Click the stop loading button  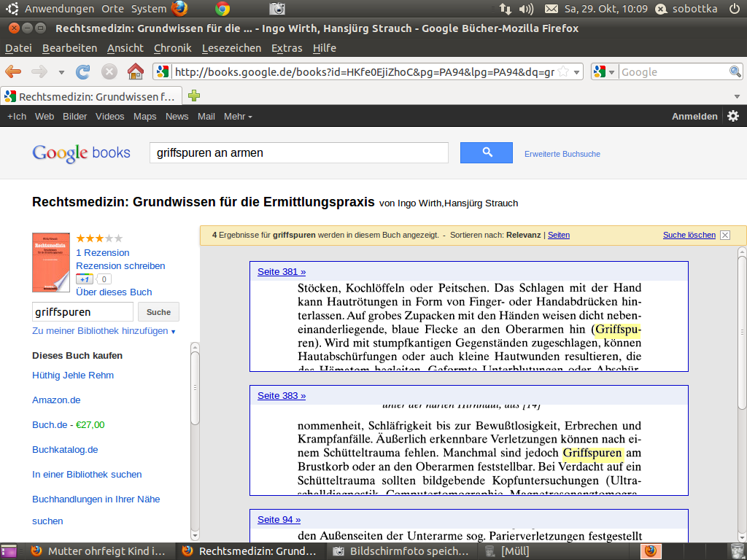point(109,72)
